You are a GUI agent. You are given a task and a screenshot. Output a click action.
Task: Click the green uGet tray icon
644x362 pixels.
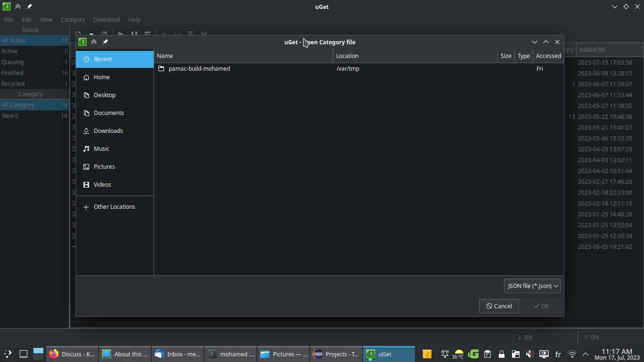tap(473, 354)
